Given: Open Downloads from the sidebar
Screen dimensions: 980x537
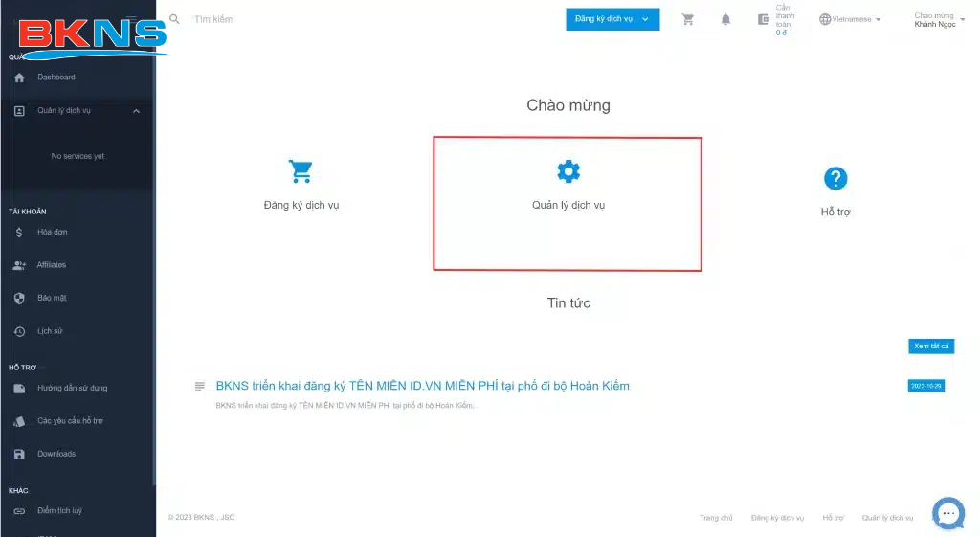Looking at the screenshot, I should click(x=56, y=454).
